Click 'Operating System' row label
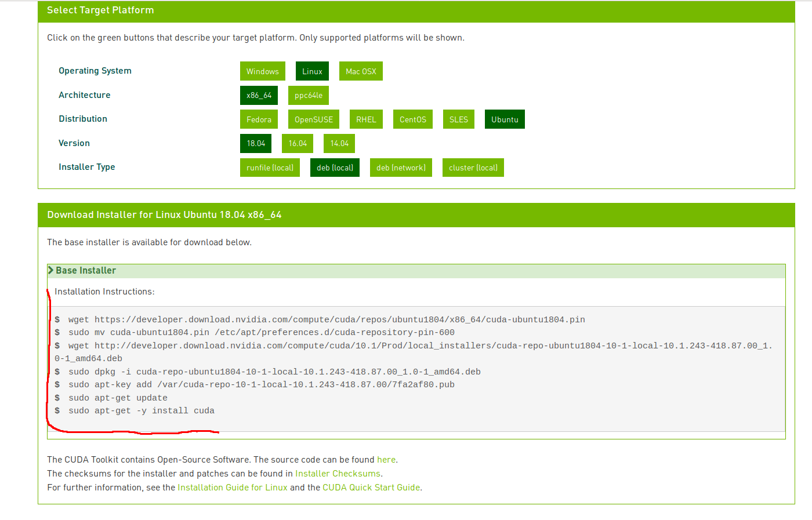Viewport: 812px width, 520px height. click(95, 71)
